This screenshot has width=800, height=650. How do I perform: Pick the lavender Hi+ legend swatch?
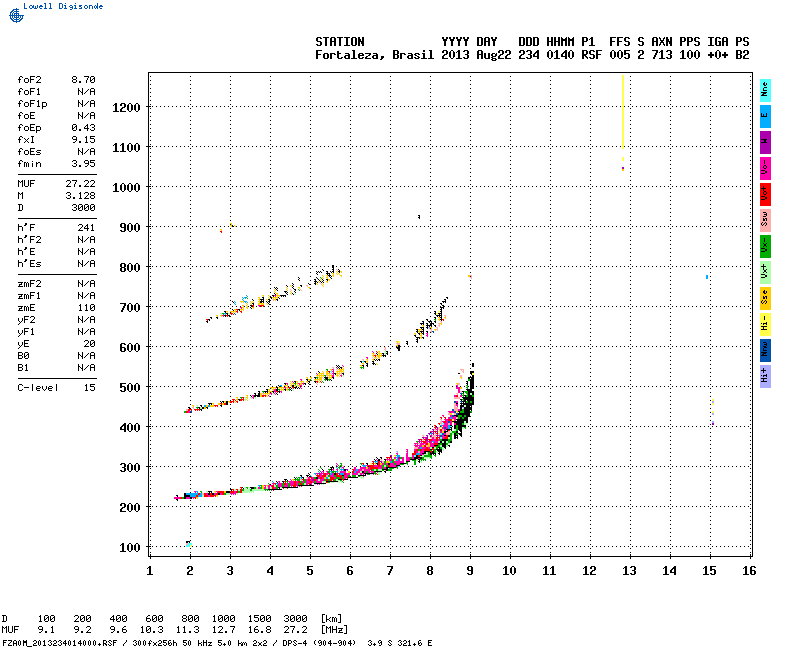[765, 377]
